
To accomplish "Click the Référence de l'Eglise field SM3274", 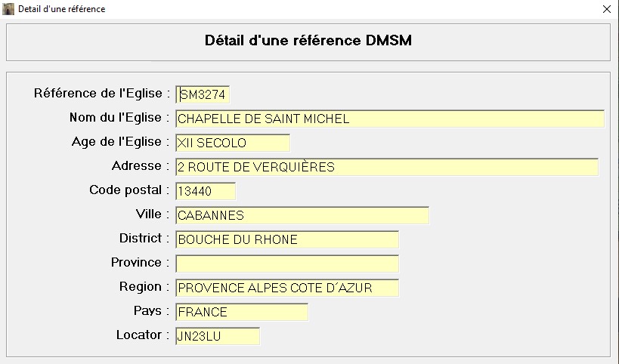I will (x=203, y=94).
